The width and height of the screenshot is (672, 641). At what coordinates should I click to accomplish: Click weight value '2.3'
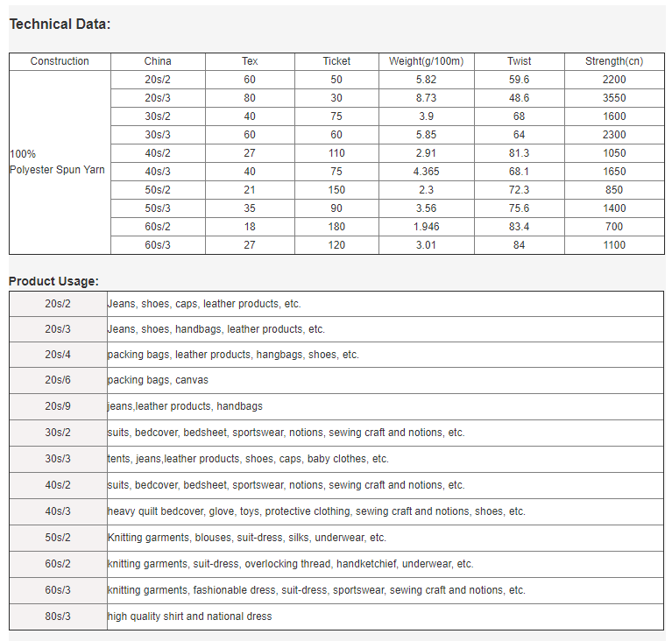pyautogui.click(x=426, y=190)
